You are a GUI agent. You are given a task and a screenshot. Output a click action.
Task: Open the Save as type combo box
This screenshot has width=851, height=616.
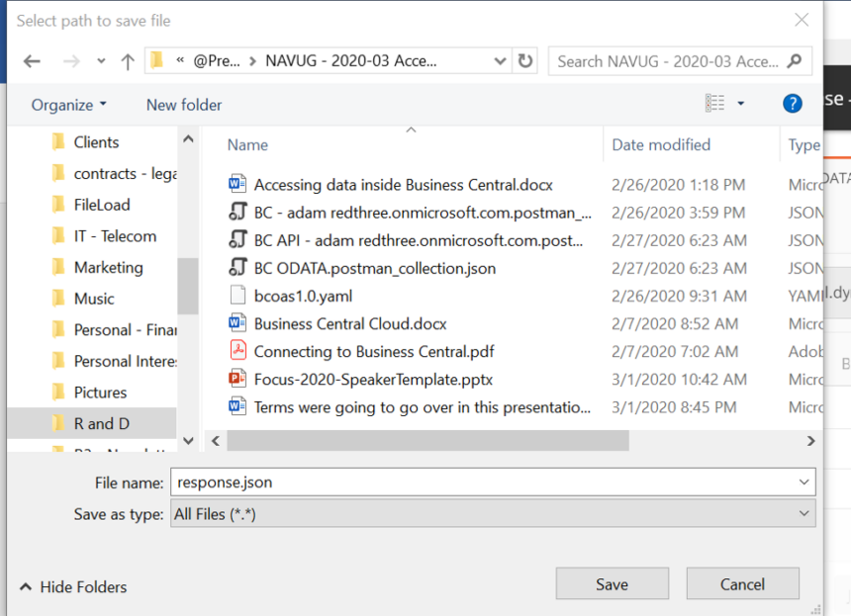click(493, 513)
